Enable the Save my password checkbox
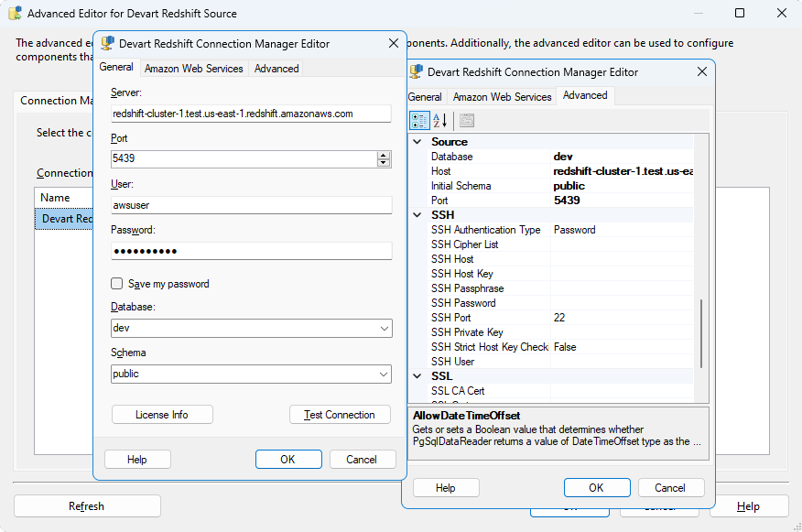 click(117, 284)
